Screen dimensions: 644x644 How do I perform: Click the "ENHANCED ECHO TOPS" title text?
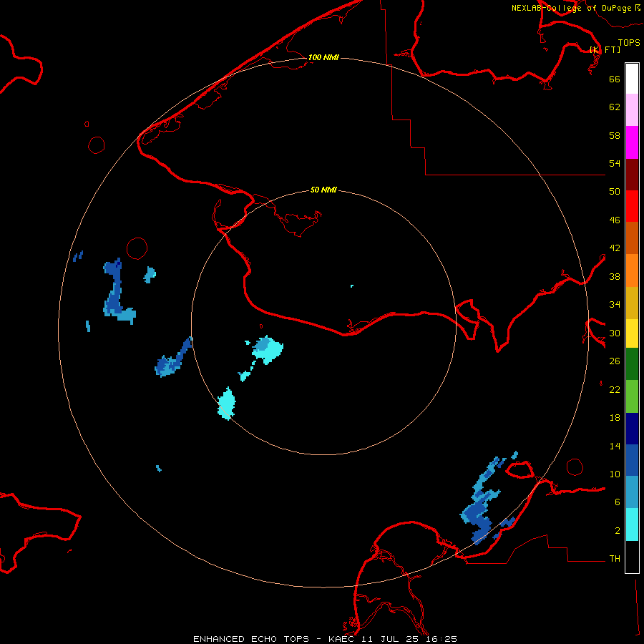pyautogui.click(x=251, y=639)
